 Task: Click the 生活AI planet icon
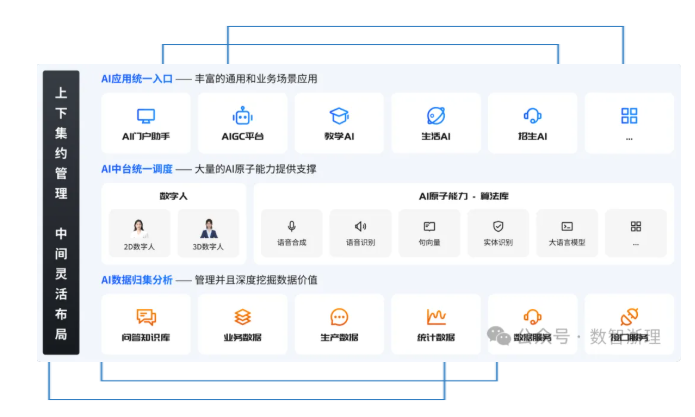pos(435,116)
